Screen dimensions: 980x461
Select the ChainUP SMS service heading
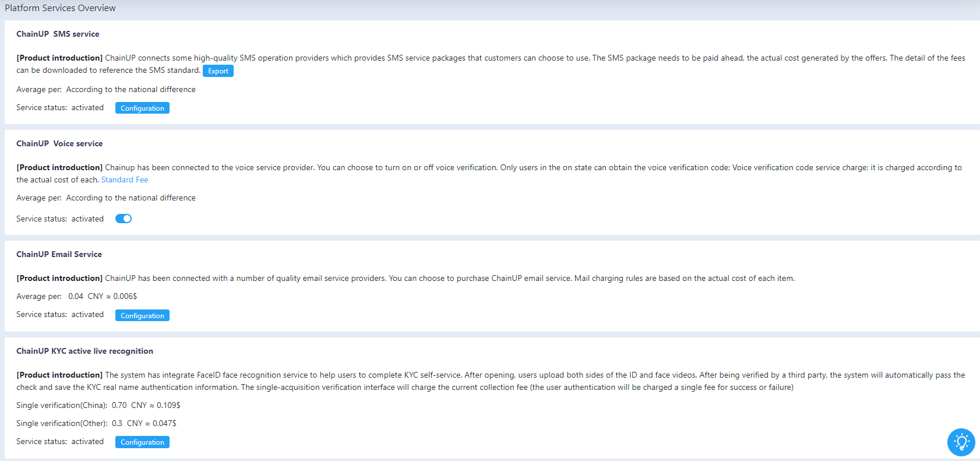pyautogui.click(x=58, y=34)
